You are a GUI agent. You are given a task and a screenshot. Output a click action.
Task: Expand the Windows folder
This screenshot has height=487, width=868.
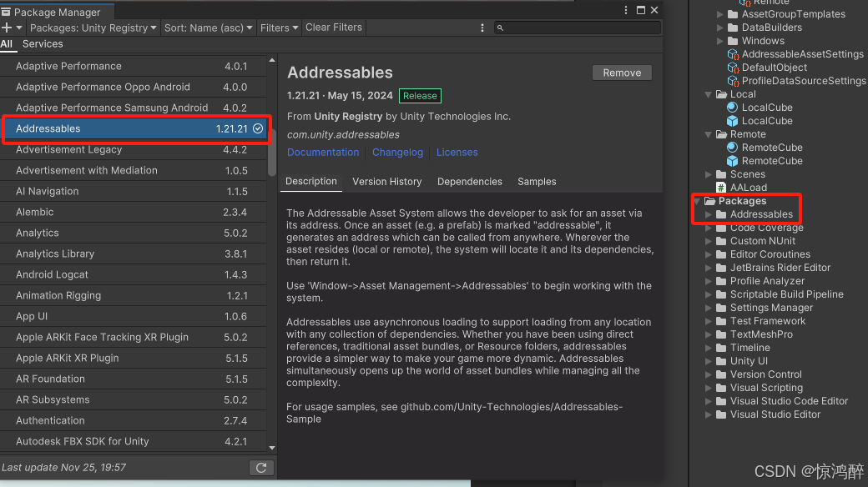[719, 41]
